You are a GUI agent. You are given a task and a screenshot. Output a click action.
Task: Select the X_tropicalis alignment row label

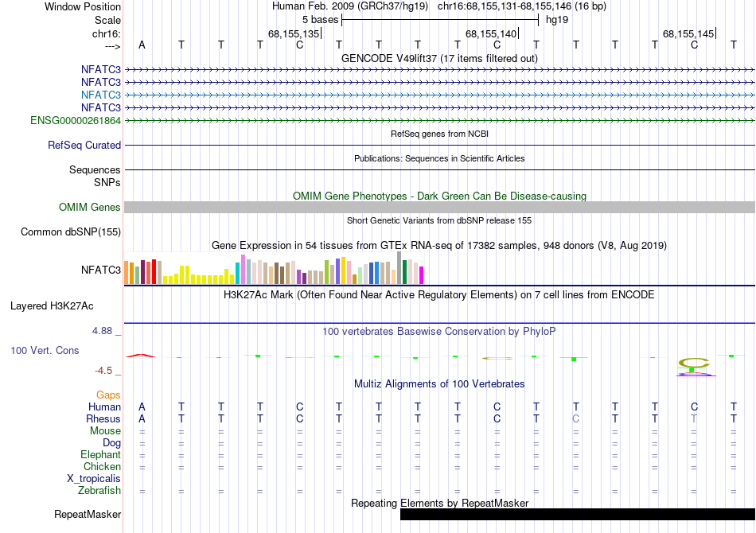pos(94,479)
